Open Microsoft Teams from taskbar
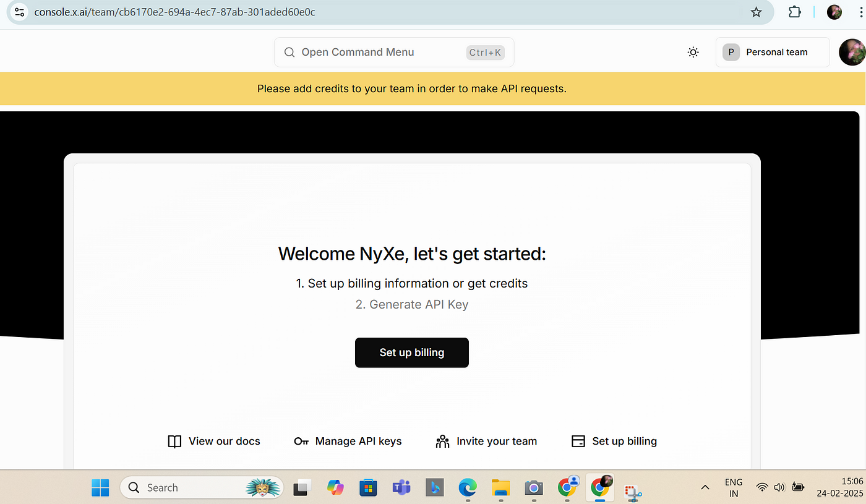The image size is (866, 504). [401, 487]
